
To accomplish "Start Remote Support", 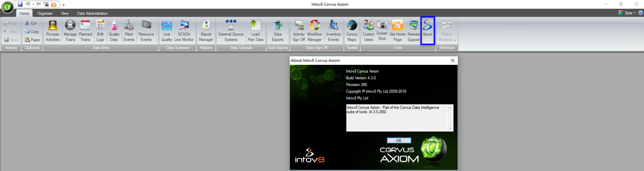I will tap(414, 31).
